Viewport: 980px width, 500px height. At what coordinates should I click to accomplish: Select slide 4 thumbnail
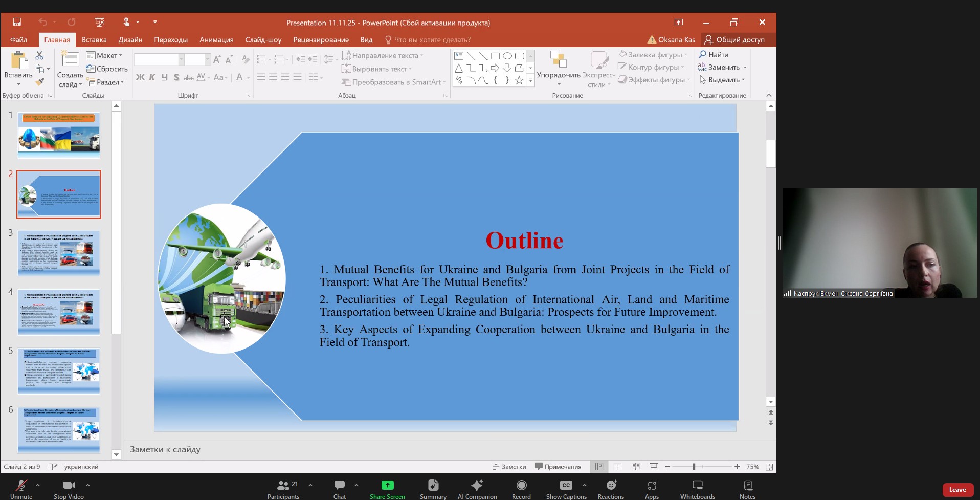(59, 312)
